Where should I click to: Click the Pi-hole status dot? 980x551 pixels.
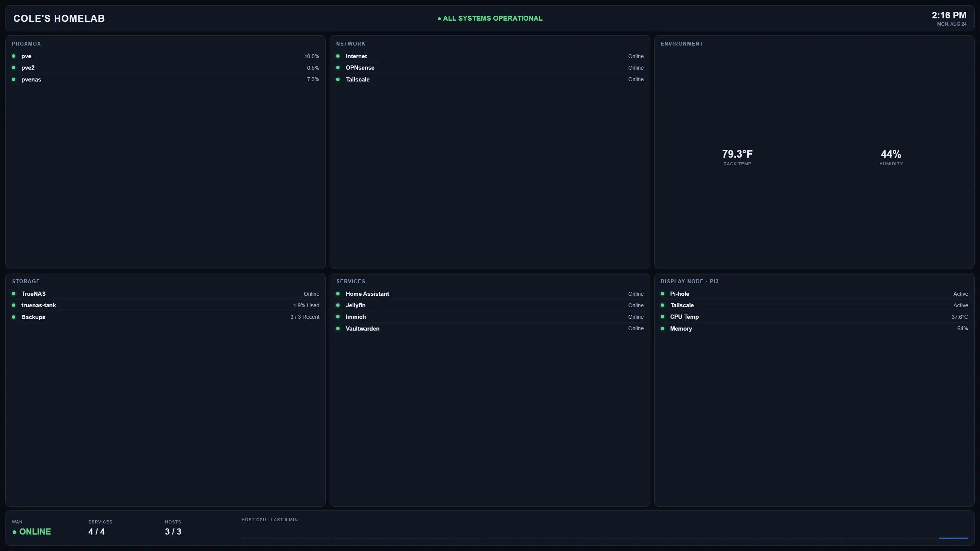[663, 294]
